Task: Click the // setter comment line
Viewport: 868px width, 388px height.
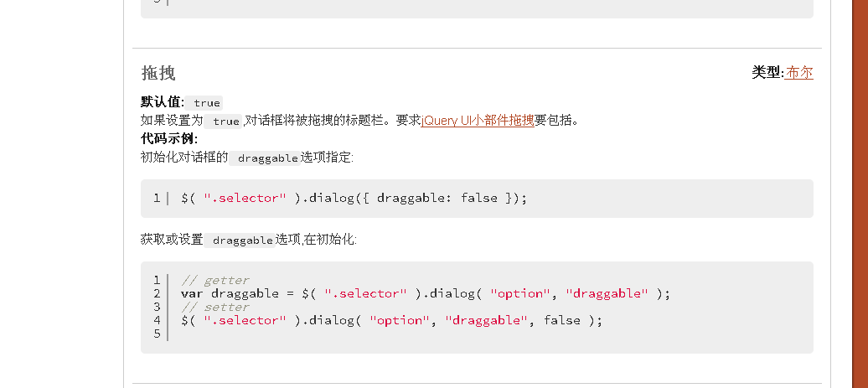Action: 215,307
